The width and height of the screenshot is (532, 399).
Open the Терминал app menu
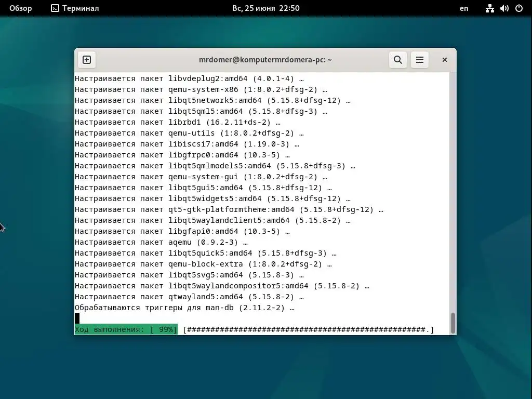point(75,8)
